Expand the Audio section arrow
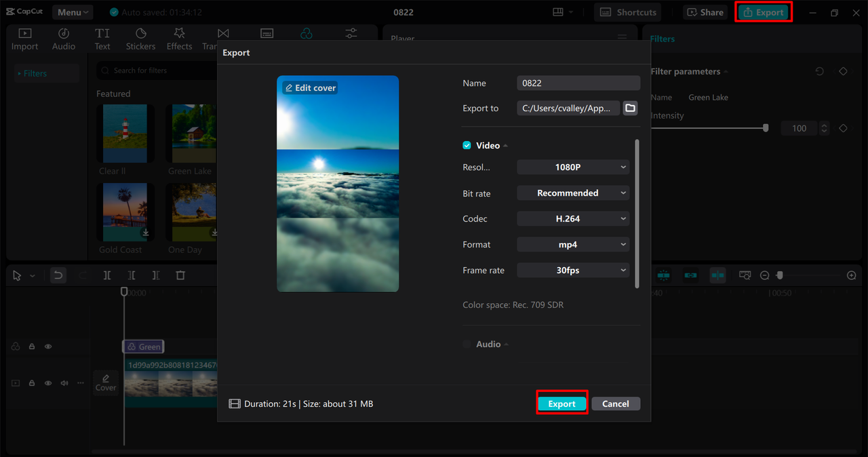This screenshot has height=457, width=868. [507, 344]
